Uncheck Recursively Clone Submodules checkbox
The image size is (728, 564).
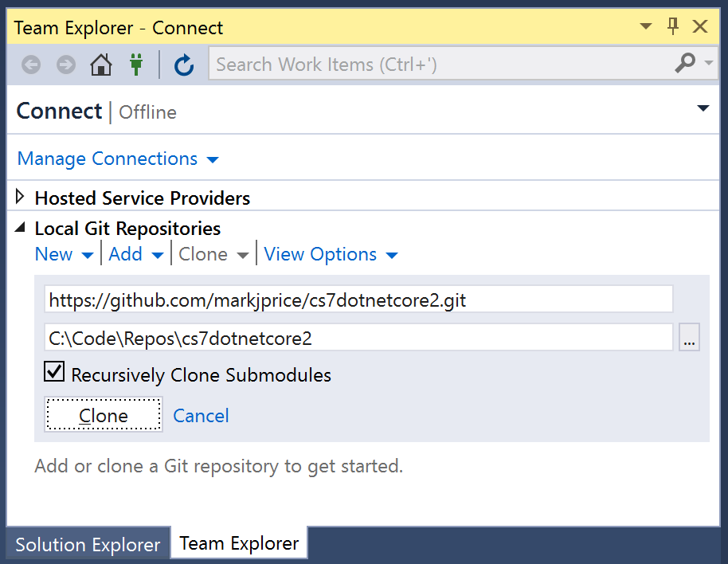tap(54, 372)
